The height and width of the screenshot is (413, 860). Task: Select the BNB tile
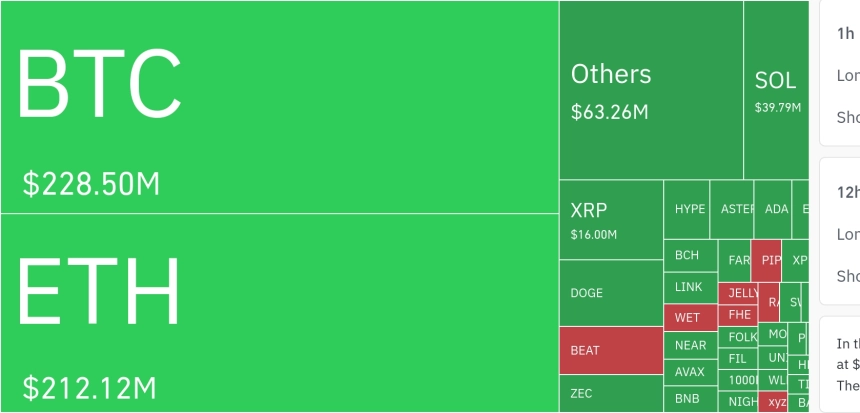(690, 399)
